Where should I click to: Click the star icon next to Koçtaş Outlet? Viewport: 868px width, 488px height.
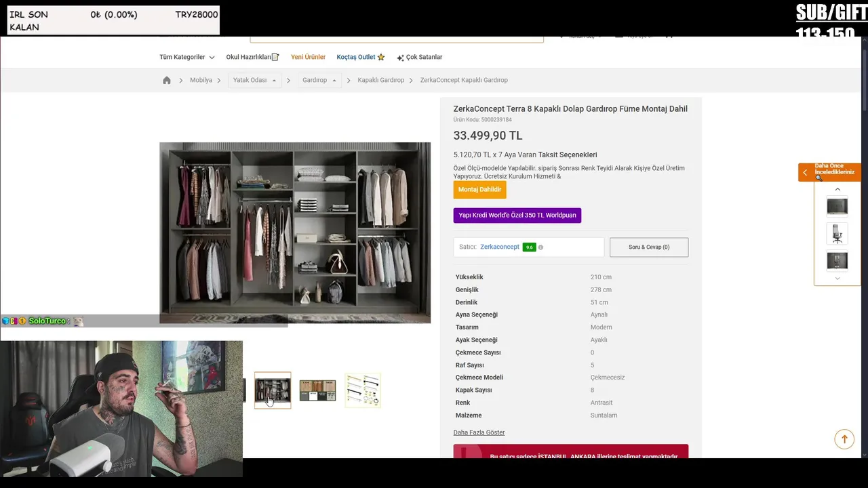(381, 57)
